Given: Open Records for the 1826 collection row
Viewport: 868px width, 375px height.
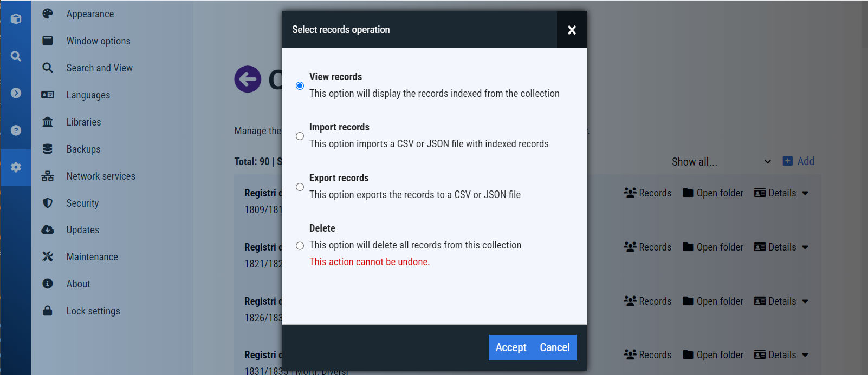Looking at the screenshot, I should (647, 301).
